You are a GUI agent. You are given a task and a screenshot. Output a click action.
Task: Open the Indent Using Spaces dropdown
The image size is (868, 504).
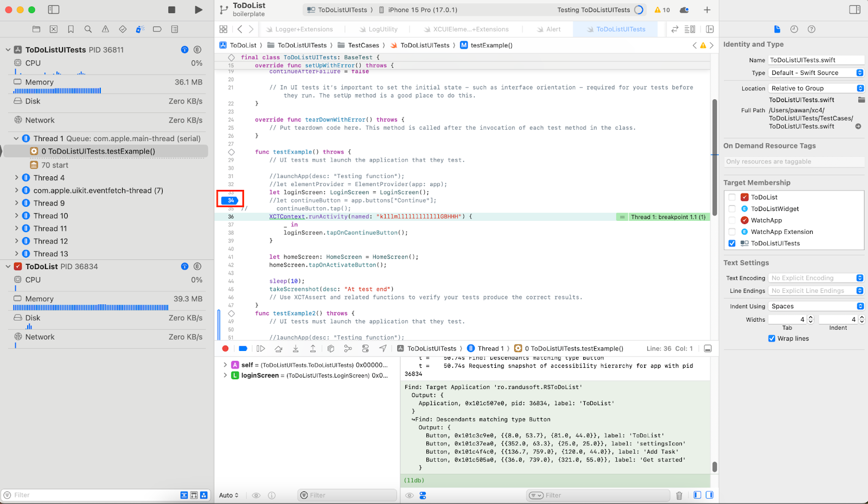click(x=816, y=307)
